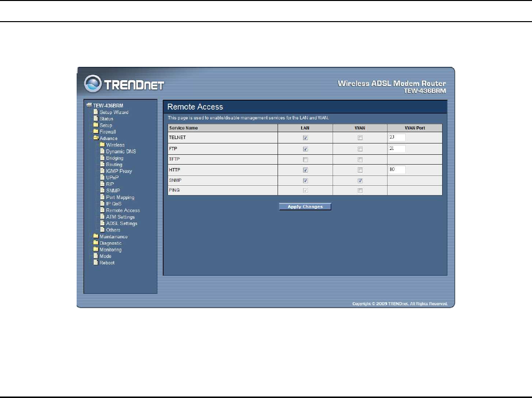The height and width of the screenshot is (398, 532).
Task: Click the Remote Access page icon
Action: (103, 210)
